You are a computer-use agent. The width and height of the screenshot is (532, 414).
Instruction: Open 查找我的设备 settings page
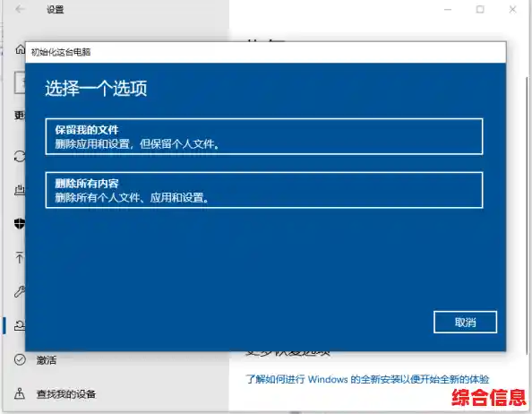click(66, 394)
